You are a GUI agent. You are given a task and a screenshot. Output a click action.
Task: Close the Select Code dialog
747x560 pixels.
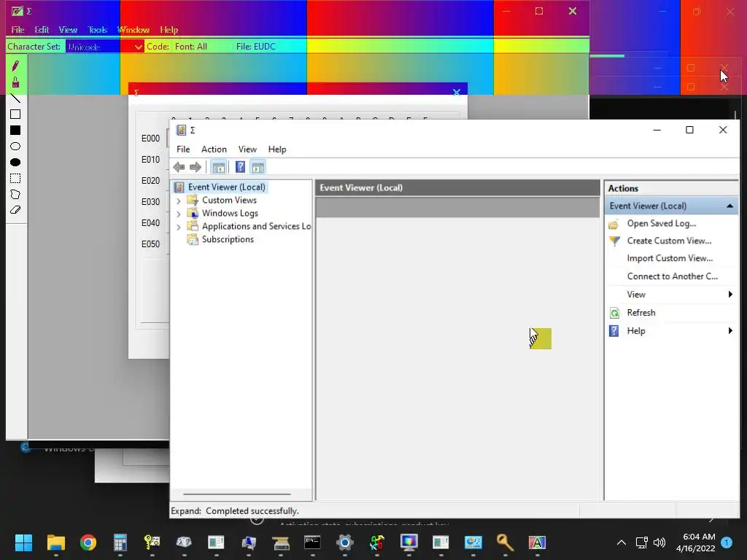coord(457,92)
